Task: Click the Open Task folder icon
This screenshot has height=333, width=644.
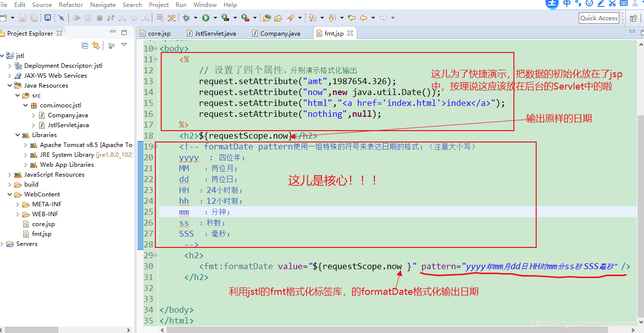Action: pos(278,18)
